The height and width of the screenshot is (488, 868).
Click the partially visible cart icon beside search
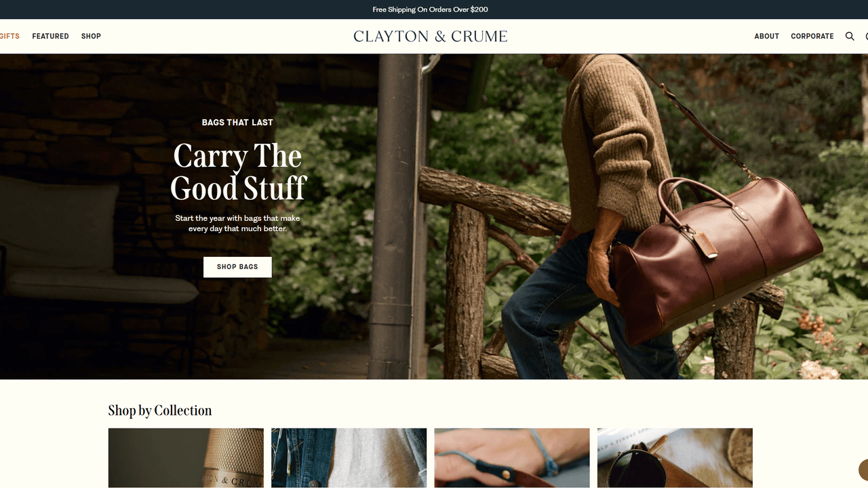(x=866, y=37)
